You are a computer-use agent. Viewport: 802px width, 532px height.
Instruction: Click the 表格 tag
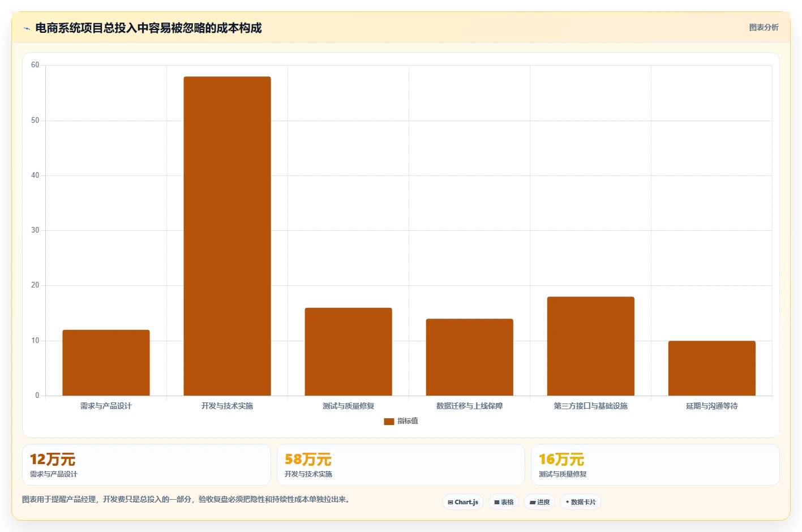click(504, 502)
